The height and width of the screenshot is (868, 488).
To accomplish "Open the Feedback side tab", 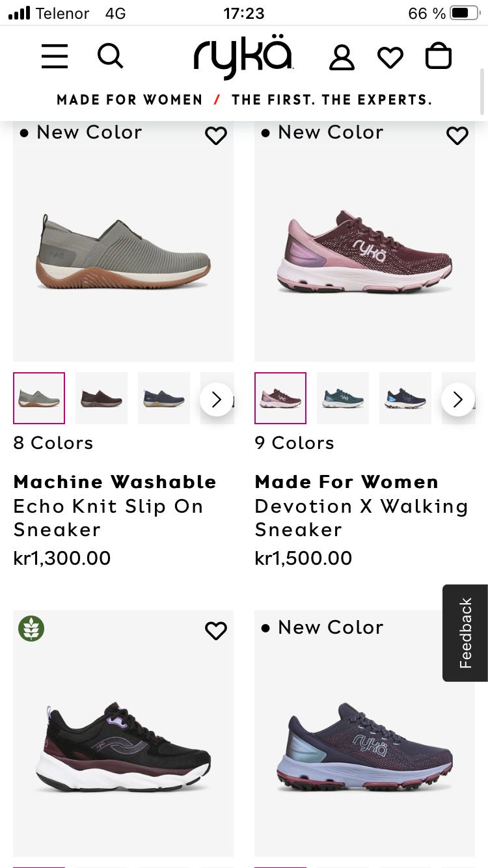I will coord(465,632).
